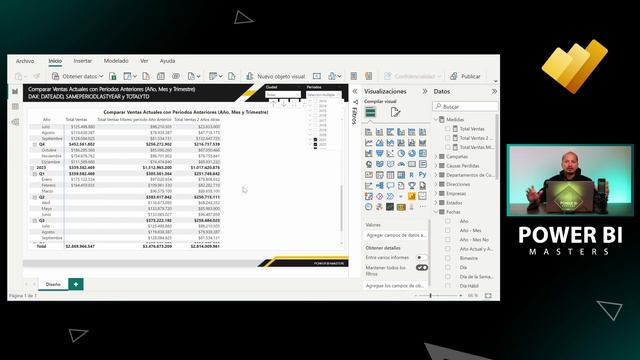Open the Build visual pane icon
Image resolution: width=640 pixels, height=360 pixels.
(370, 112)
